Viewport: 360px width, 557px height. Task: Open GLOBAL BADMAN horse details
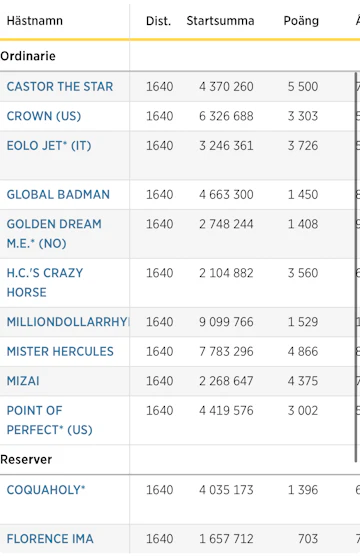click(58, 195)
